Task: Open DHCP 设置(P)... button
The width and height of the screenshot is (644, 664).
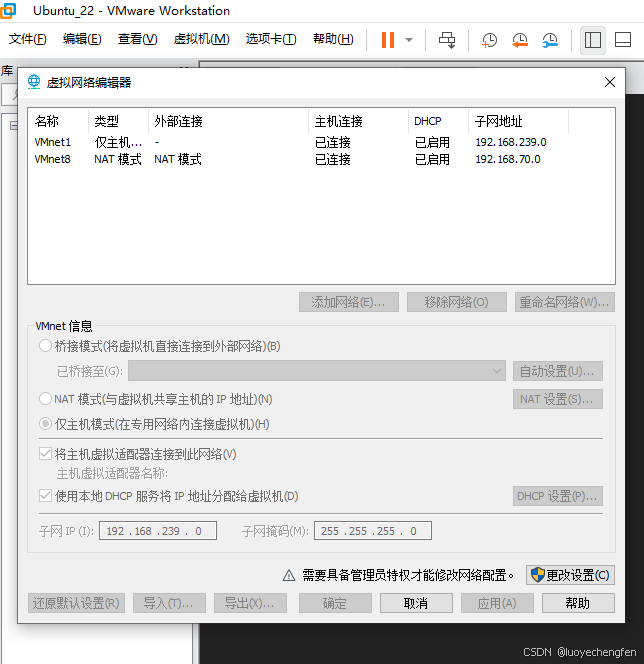Action: [x=558, y=496]
